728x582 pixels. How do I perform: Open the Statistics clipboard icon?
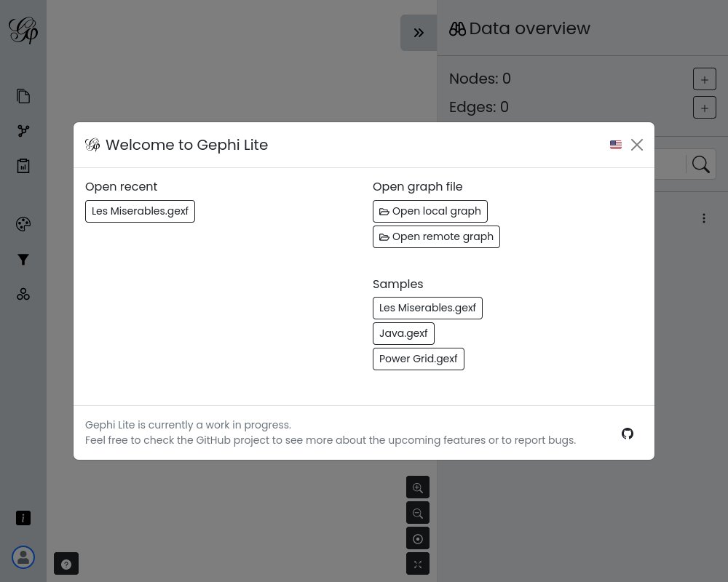(x=23, y=166)
